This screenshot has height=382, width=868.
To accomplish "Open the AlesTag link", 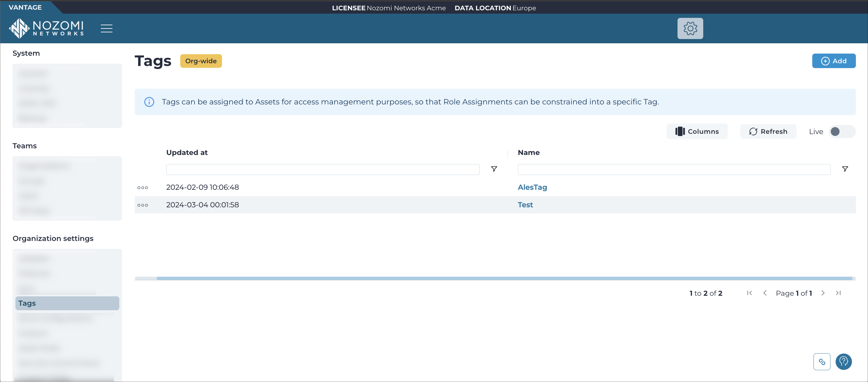I will (532, 187).
